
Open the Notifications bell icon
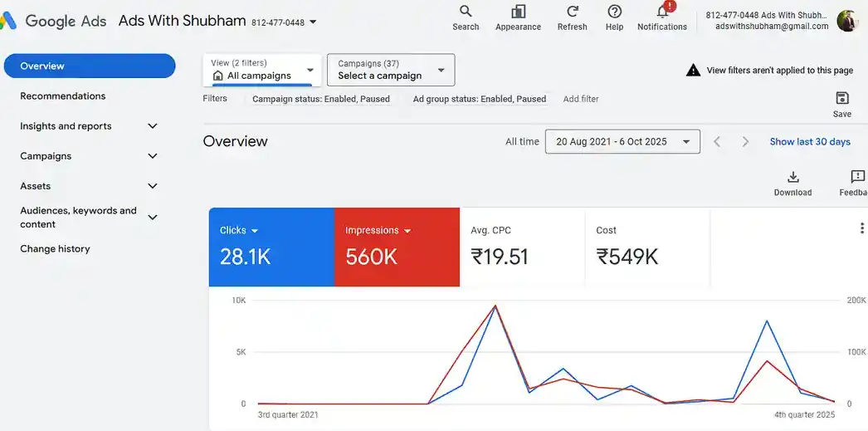click(x=664, y=10)
